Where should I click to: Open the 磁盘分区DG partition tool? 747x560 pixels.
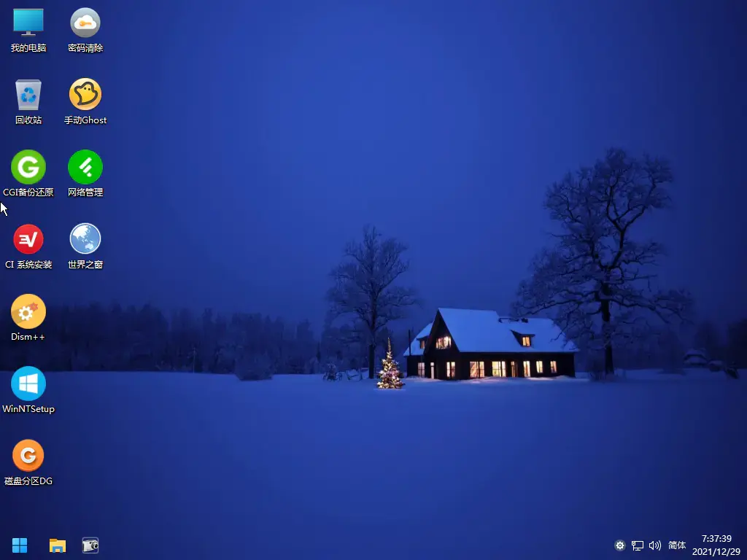coord(28,462)
